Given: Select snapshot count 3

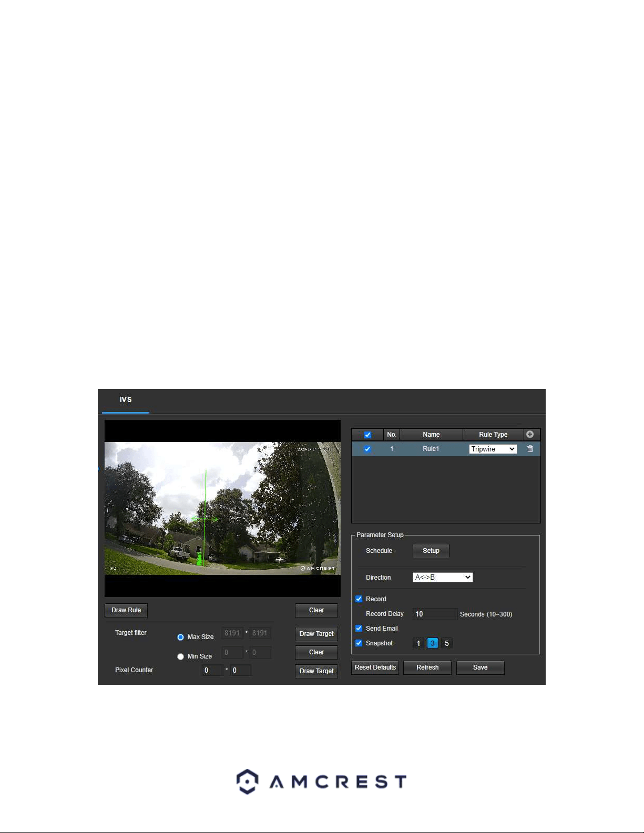Looking at the screenshot, I should pos(433,643).
